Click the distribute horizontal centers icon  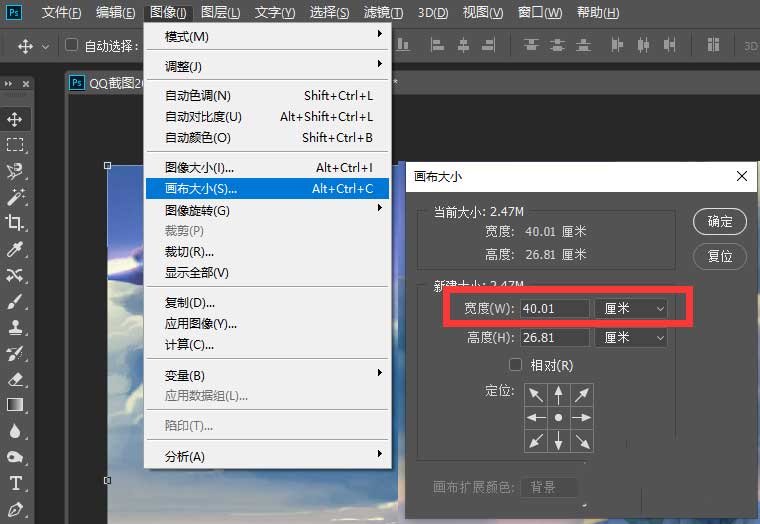point(643,45)
